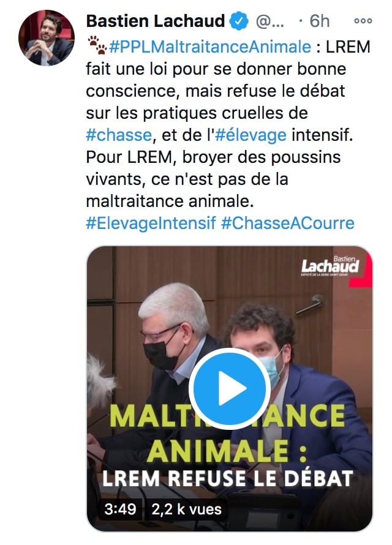Click the tweet text 'broyer des poussins vivants'
This screenshot has width=392, height=545.
(x=245, y=157)
